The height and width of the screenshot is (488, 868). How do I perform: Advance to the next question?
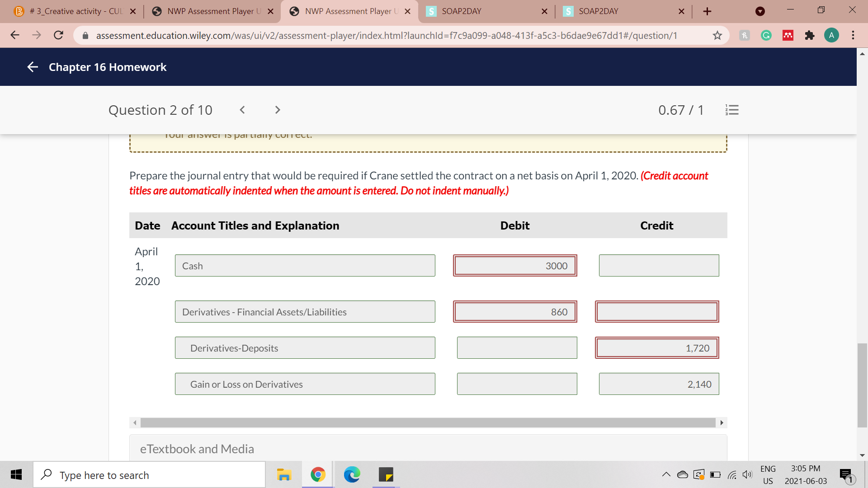(278, 110)
